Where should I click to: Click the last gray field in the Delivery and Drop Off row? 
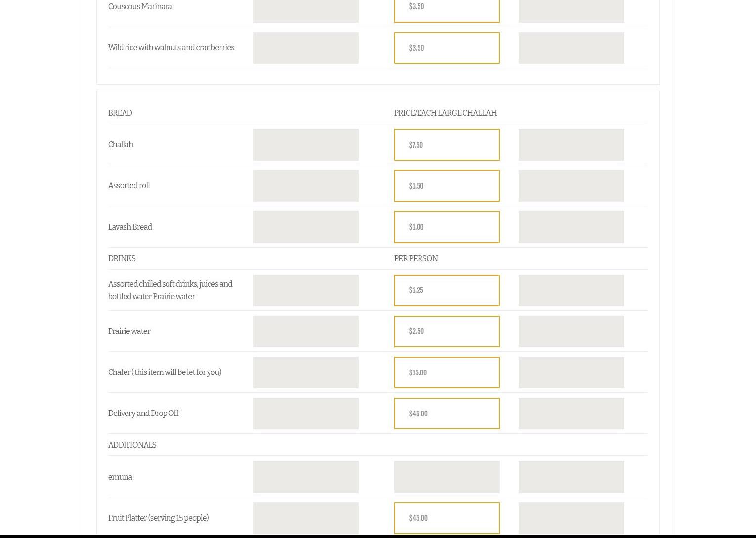[571, 414]
